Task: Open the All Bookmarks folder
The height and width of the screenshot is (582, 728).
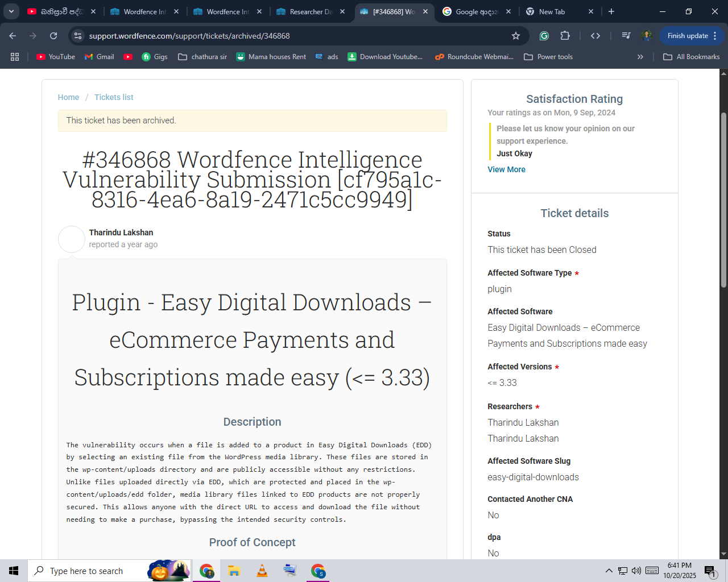Action: click(692, 57)
